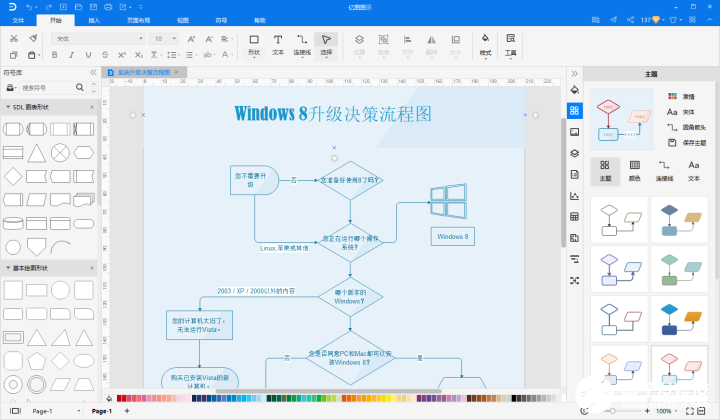Collapse the 基本绘图形状 section
Viewport: 720px width, 420px height.
pyautogui.click(x=8, y=268)
